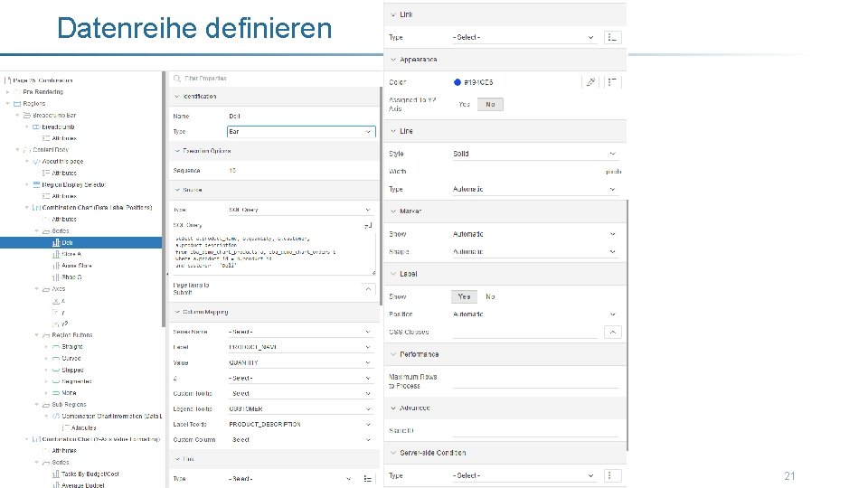868x488 pixels.
Task: Click the Region Display Selector icon
Action: [36, 184]
